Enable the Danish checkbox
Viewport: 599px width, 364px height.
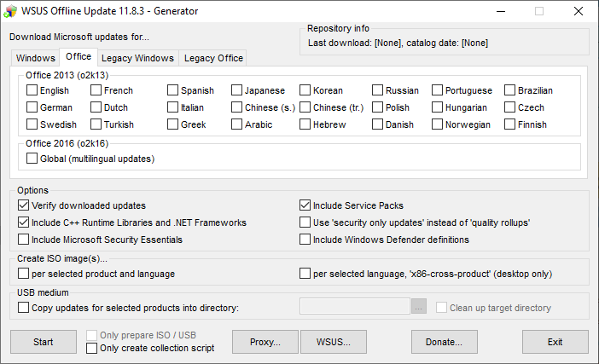pos(377,124)
